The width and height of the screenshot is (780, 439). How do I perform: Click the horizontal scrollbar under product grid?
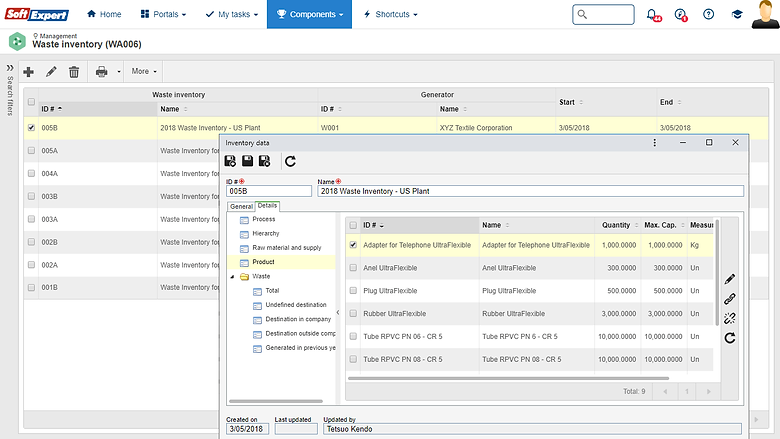click(x=508, y=378)
